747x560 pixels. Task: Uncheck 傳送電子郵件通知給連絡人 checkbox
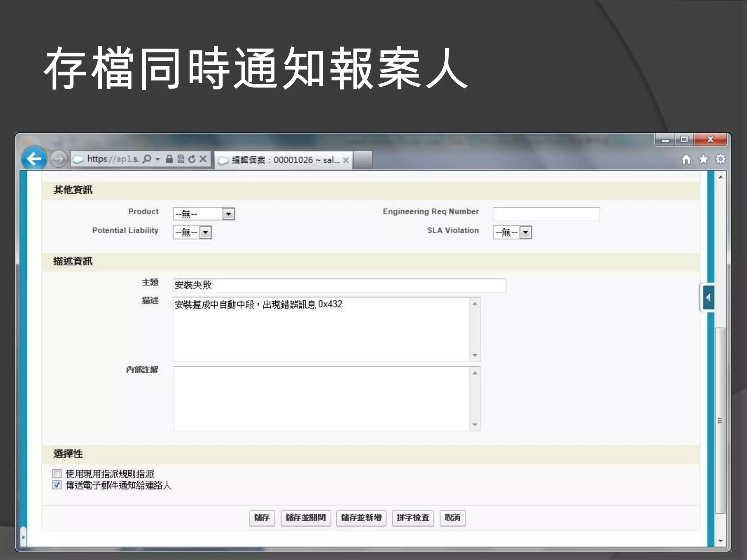click(x=57, y=485)
